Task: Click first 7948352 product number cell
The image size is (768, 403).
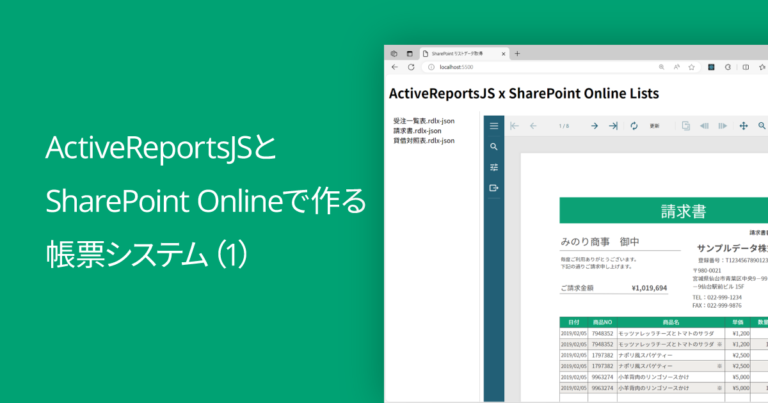Action: [602, 333]
